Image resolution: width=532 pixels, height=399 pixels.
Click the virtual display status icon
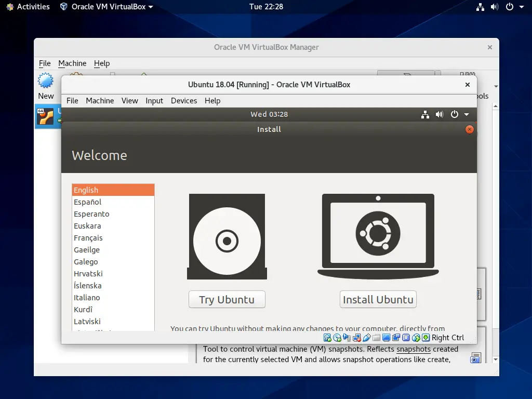pos(386,338)
